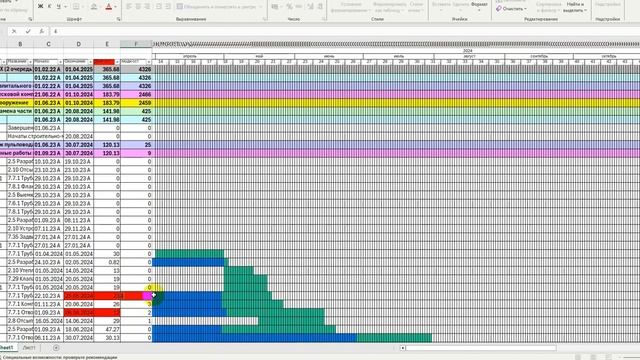This screenshot has height=360, width=640.
Task: Open filter dropdown for Начало column
Action: (60, 62)
